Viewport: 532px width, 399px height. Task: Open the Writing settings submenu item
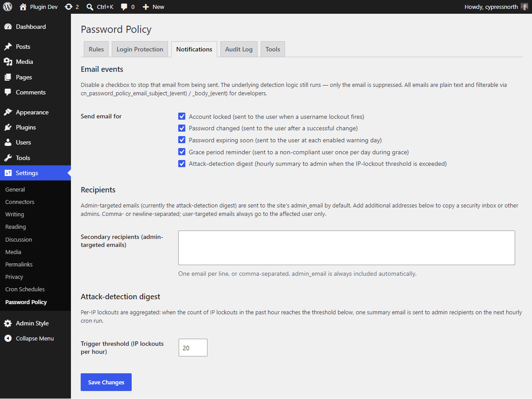coord(15,214)
